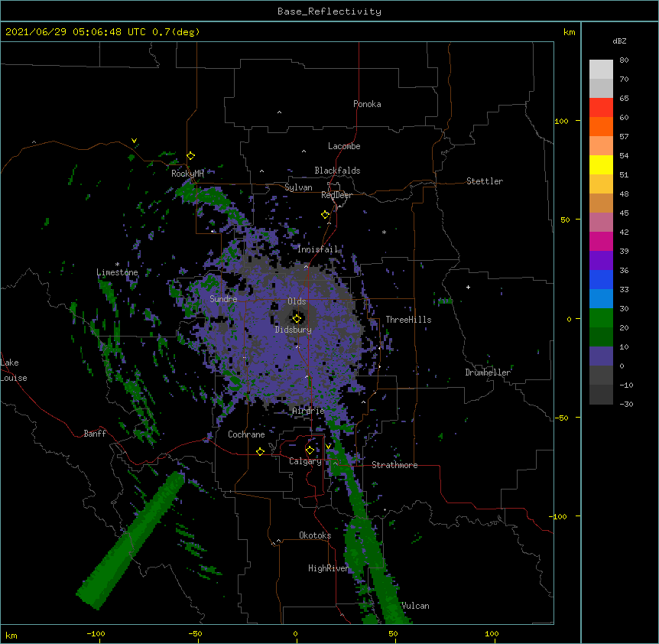Viewport: 659px width, 644px height.
Task: Click the Drumheller label
Action: (488, 372)
